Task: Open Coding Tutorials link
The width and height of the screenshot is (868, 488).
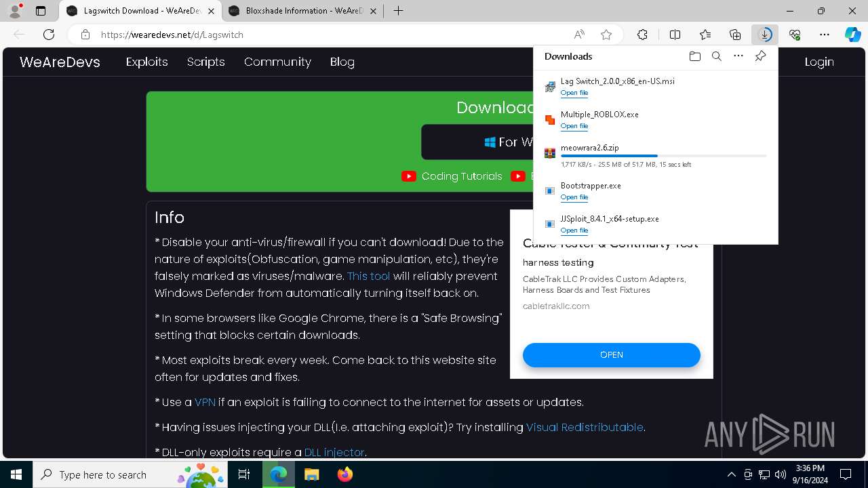Action: point(462,176)
